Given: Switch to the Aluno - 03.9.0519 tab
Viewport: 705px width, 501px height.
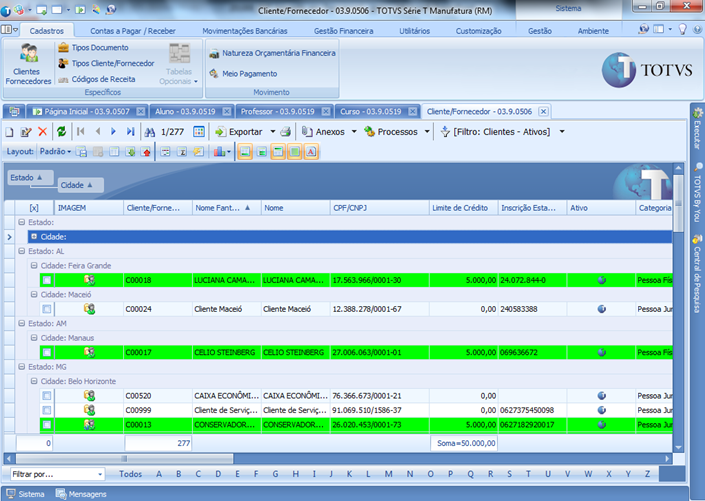Looking at the screenshot, I should (192, 112).
